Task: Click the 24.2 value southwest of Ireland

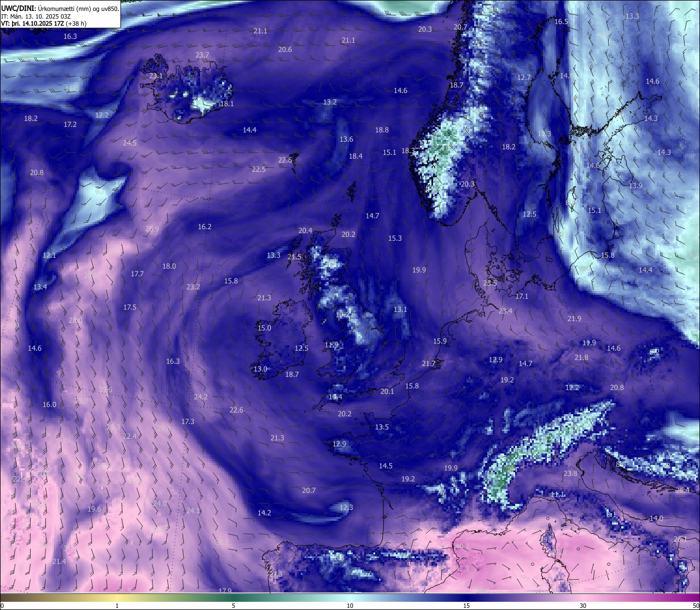Action: [201, 397]
